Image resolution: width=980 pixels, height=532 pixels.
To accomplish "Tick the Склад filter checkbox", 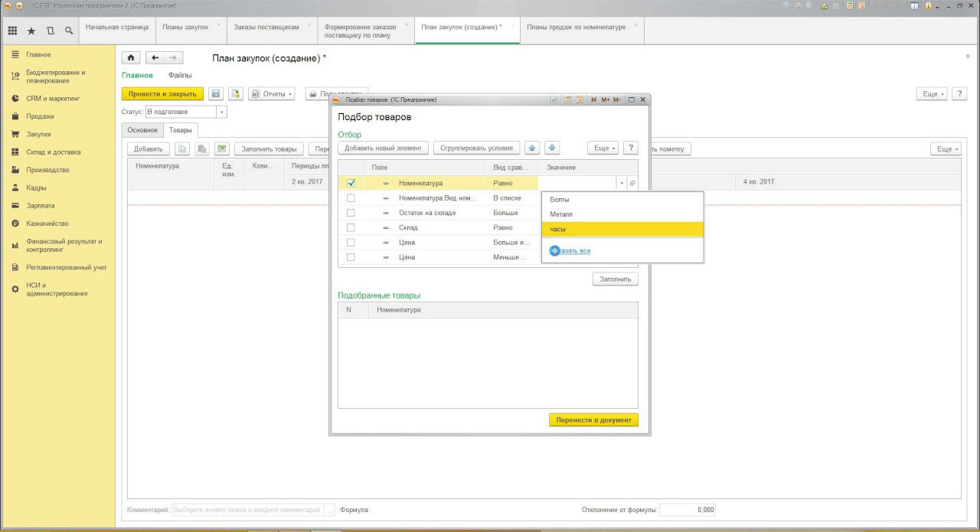I will [x=351, y=227].
